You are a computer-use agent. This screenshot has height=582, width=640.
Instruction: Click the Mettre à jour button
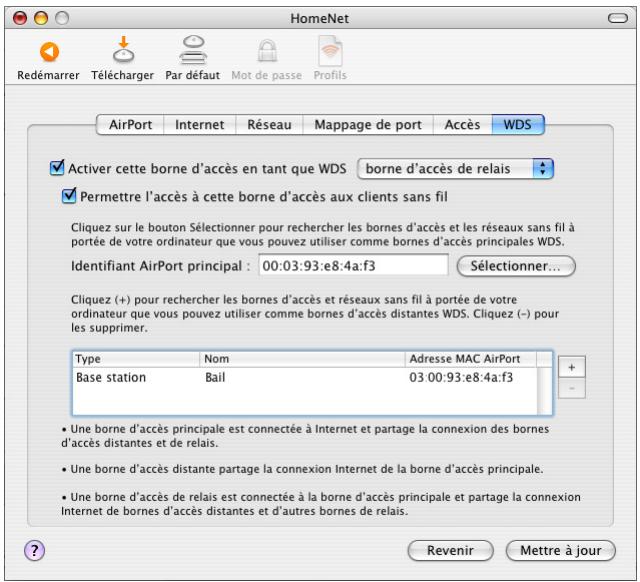click(560, 550)
